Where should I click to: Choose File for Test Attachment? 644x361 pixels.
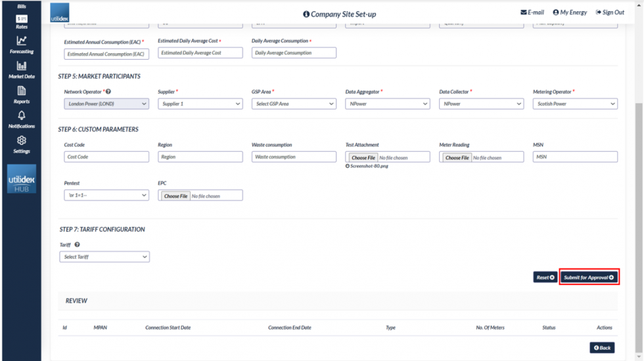coord(363,158)
